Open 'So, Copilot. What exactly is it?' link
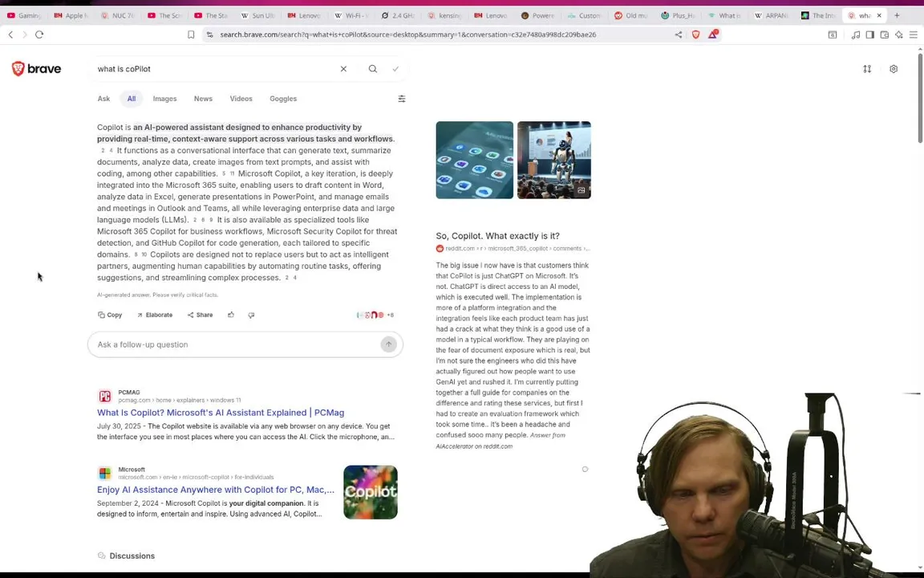 [498, 236]
